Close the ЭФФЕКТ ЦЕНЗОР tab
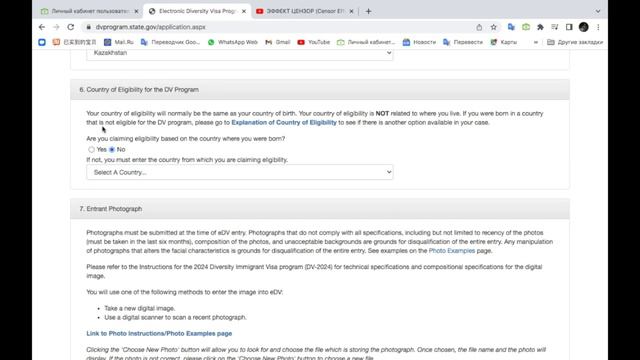 (x=351, y=11)
